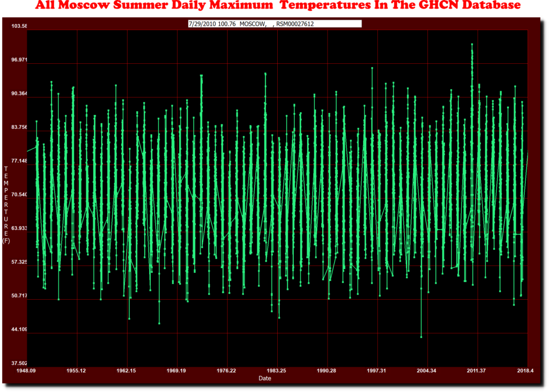Click the data readout box showing 7/29/2010 100.76
549x392 pixels.
tap(274, 24)
